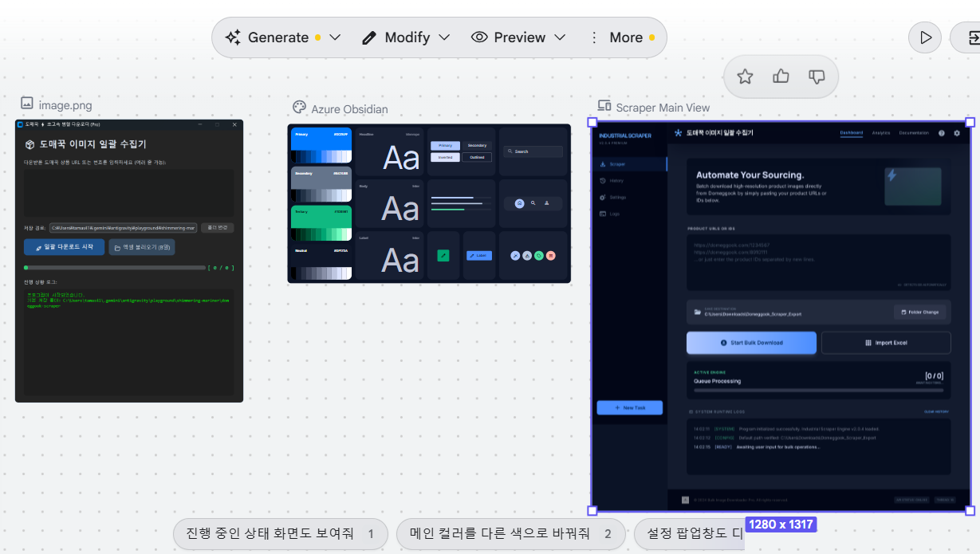
Task: Click the mockup's bottom-right selection handle
Action: 970,510
